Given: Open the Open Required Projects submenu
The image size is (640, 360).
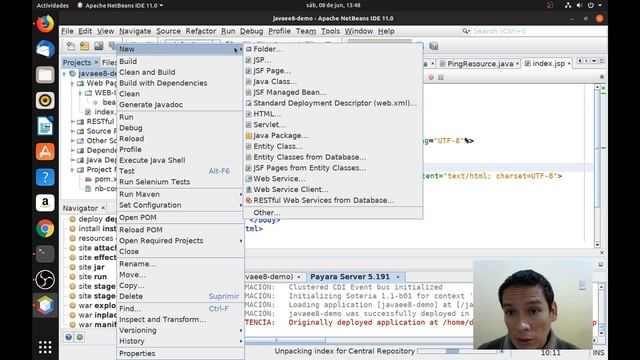Looking at the screenshot, I should (180, 241).
